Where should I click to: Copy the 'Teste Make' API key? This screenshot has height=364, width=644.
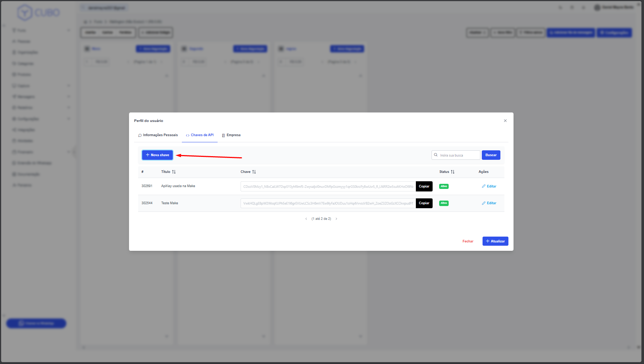click(x=424, y=203)
